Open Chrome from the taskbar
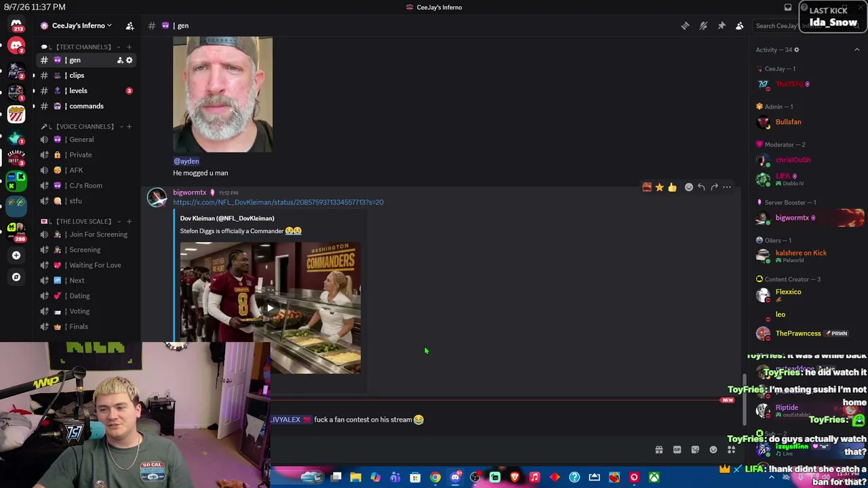The image size is (868, 488). (435, 478)
